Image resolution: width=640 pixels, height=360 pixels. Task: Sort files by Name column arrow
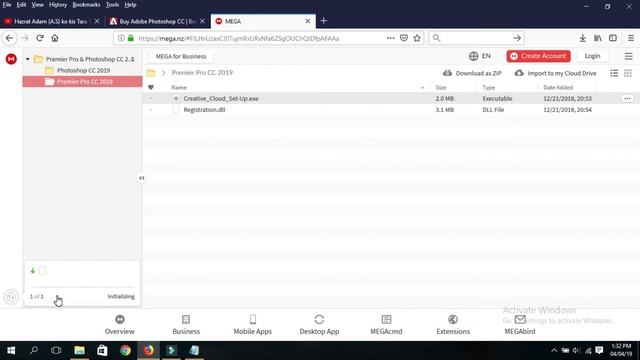[x=422, y=88]
